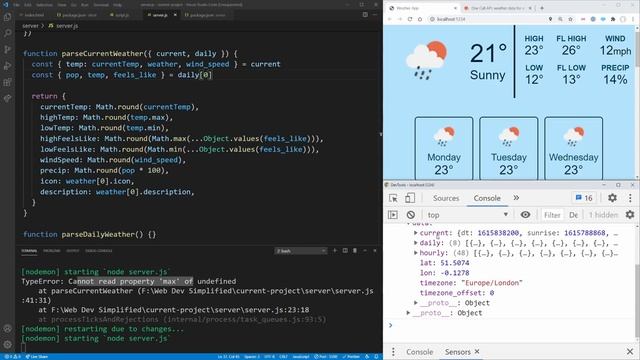The height and width of the screenshot is (360, 640).
Task: Show more DevTools tabs chevron
Action: coord(516,198)
